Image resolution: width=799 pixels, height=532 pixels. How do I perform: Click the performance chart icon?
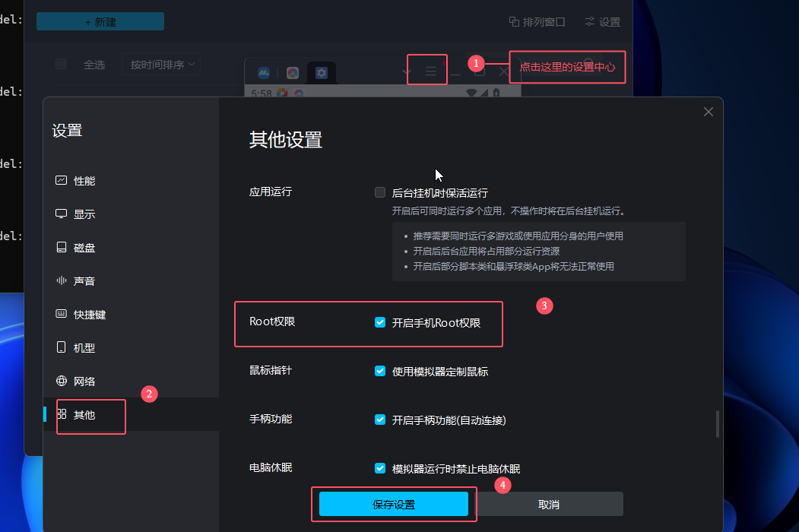(x=61, y=180)
